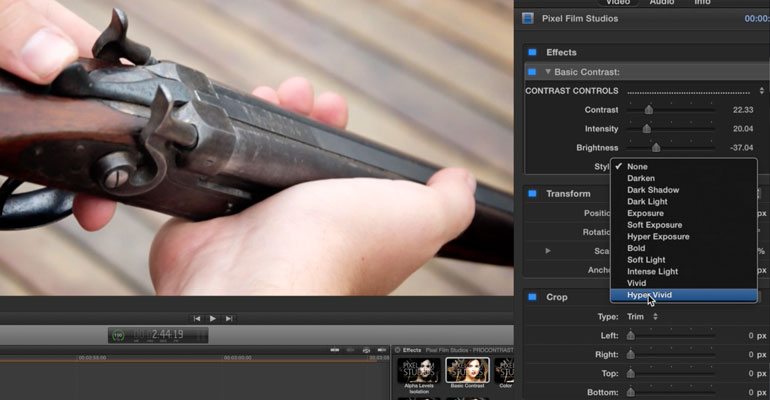This screenshot has width=770, height=400.
Task: Click the Crop Top slider handle
Action: [x=631, y=373]
